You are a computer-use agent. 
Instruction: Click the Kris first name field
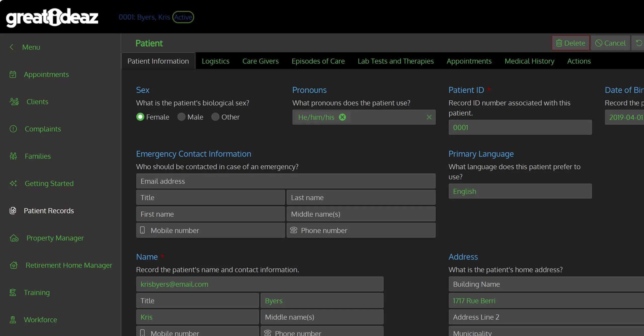197,317
